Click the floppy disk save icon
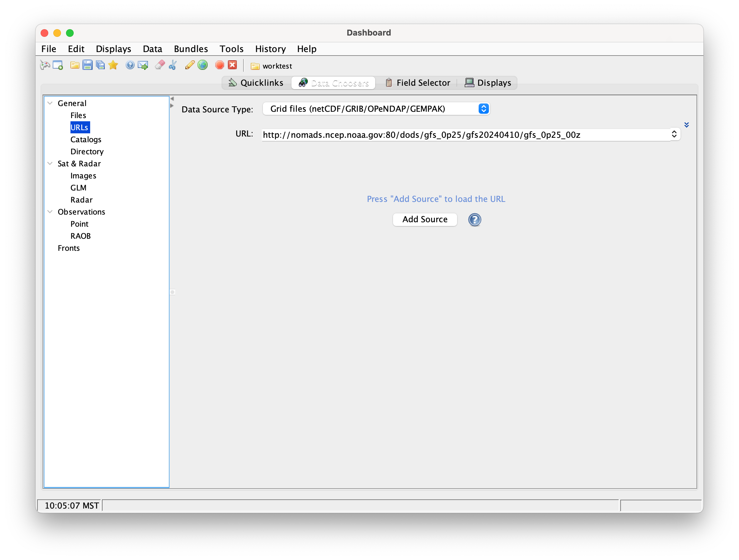Image resolution: width=739 pixels, height=560 pixels. tap(87, 65)
